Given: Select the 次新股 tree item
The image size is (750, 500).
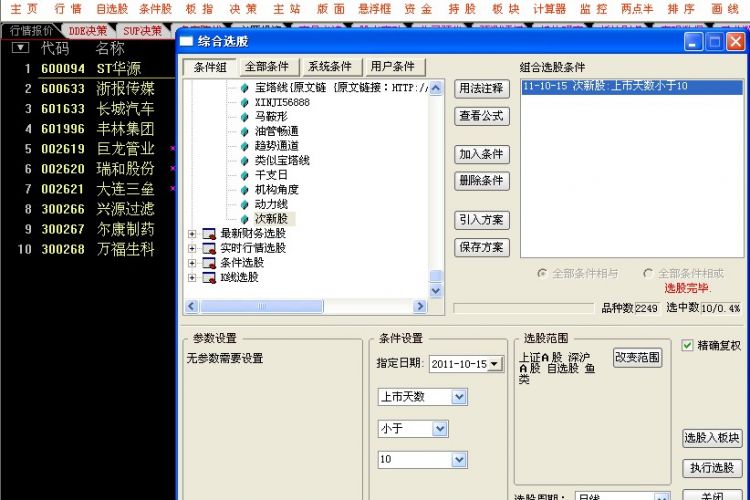Looking at the screenshot, I should click(x=271, y=219).
